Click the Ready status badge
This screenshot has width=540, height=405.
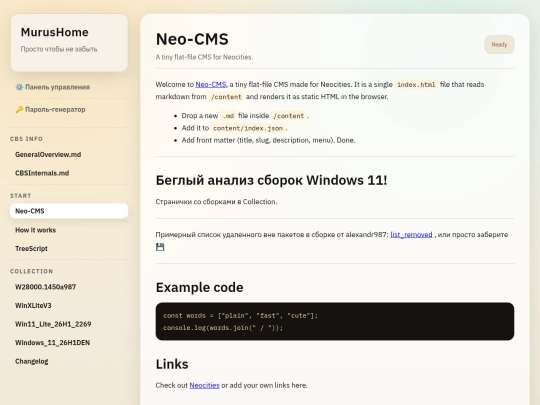coord(499,44)
